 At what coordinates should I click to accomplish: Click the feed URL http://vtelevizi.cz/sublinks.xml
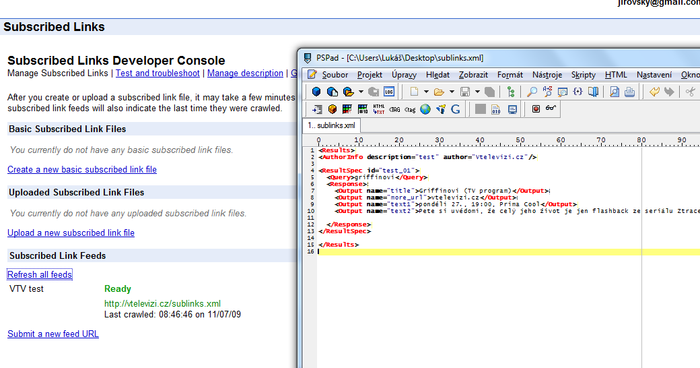pos(162,304)
